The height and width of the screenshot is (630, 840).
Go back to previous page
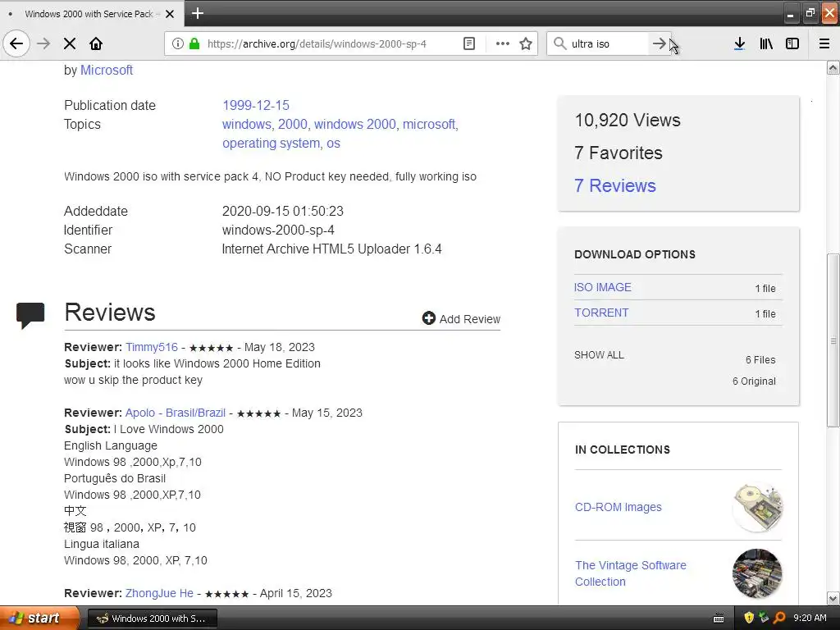tap(16, 43)
